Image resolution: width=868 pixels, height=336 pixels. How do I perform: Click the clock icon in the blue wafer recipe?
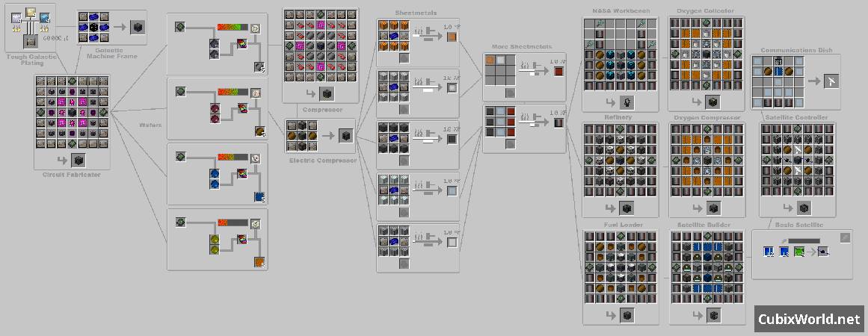pos(255,158)
